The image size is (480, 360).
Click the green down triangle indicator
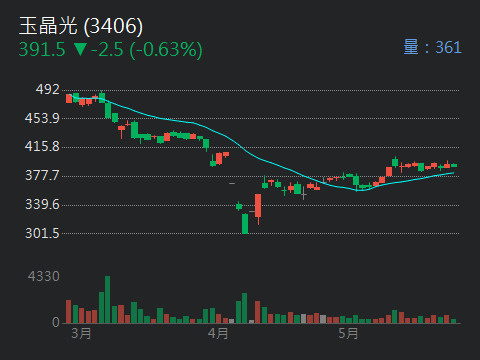coord(80,49)
